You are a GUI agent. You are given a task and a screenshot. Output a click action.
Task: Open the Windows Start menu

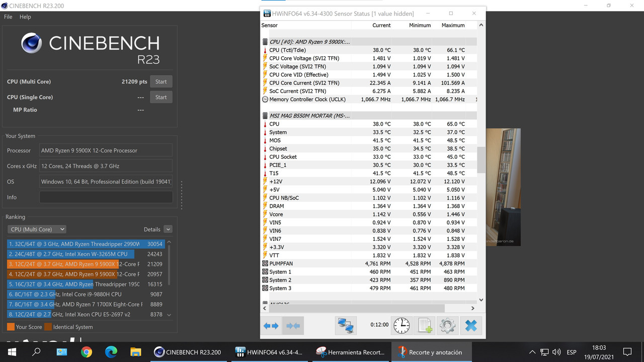pyautogui.click(x=12, y=352)
